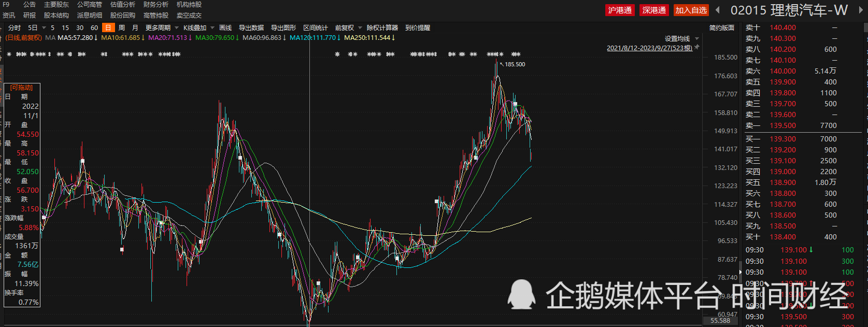
Task: Select the 30-minute period
Action: click(x=80, y=28)
